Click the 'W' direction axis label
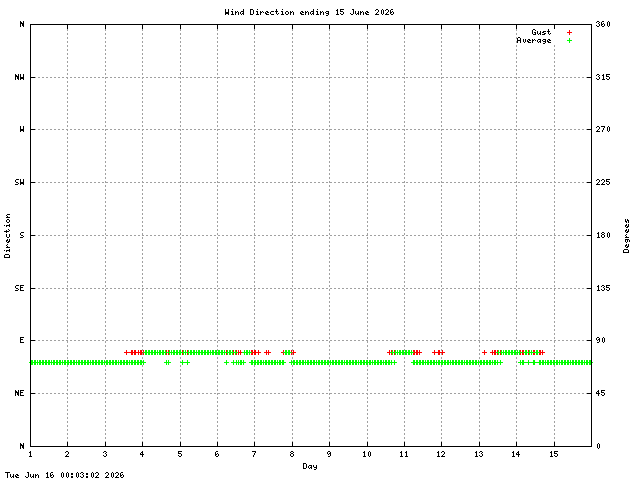 (22, 129)
